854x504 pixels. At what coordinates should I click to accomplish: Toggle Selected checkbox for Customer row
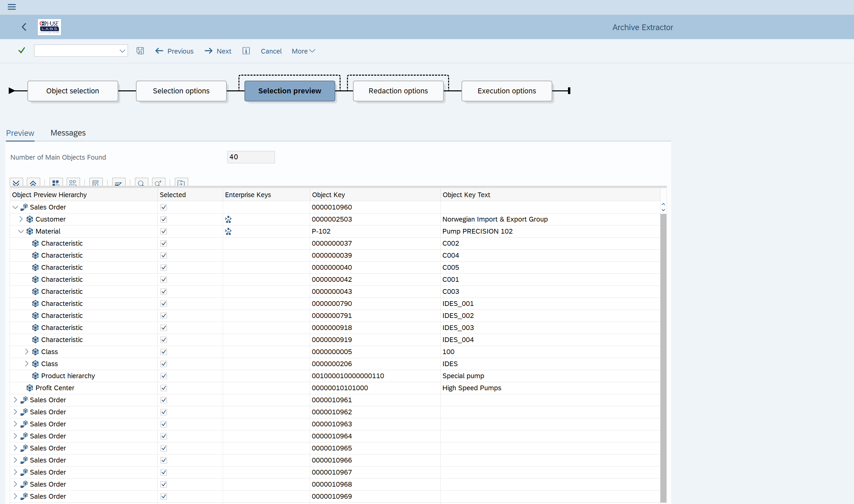click(164, 219)
